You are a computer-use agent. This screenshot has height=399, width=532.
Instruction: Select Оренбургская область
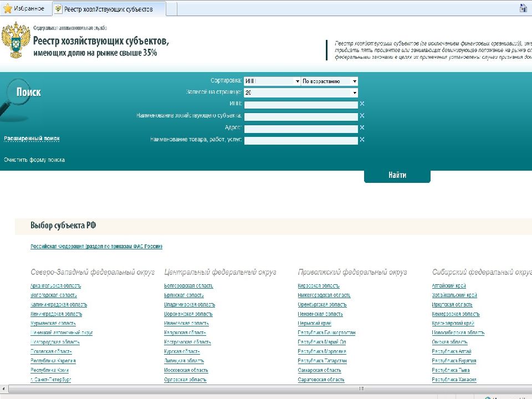pyautogui.click(x=323, y=305)
